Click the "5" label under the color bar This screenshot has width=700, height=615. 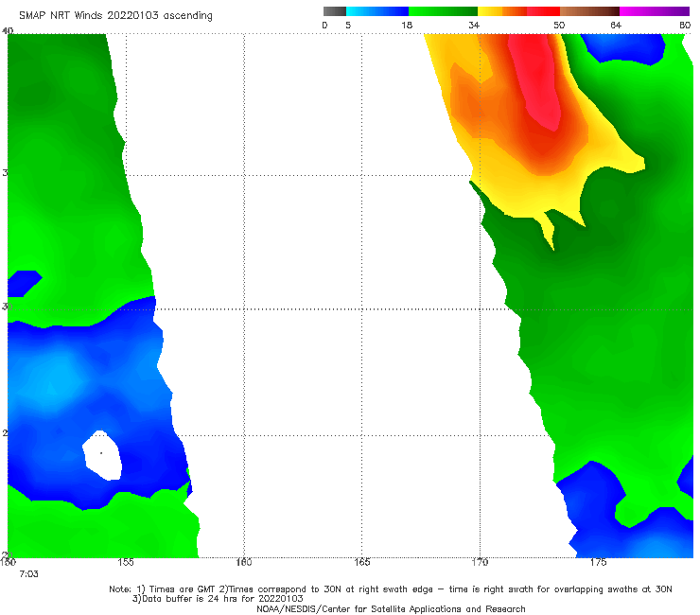pos(348,25)
